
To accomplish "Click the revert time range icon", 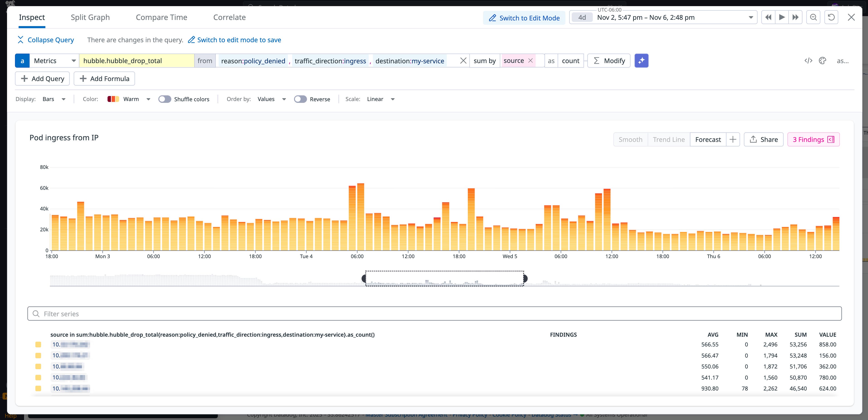I will click(831, 17).
